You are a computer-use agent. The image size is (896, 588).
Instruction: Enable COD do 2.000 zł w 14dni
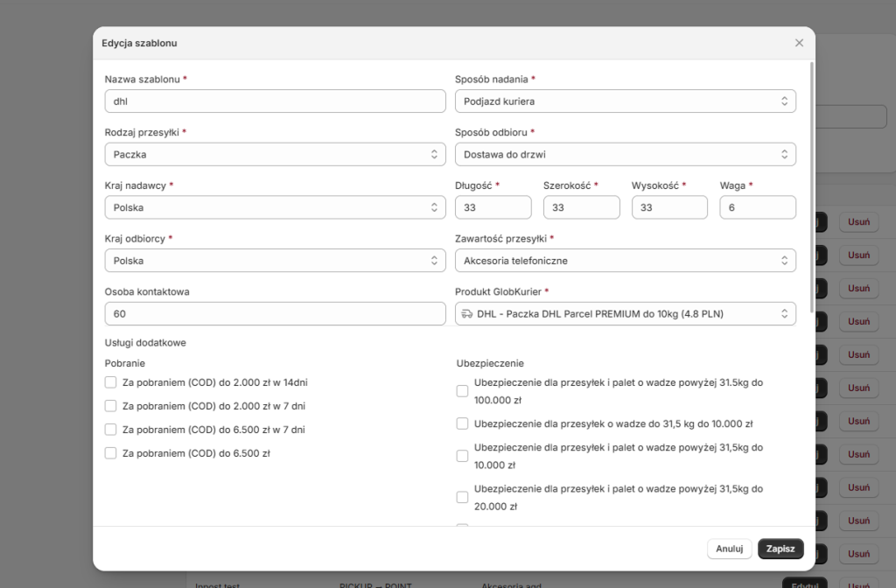[x=111, y=382]
